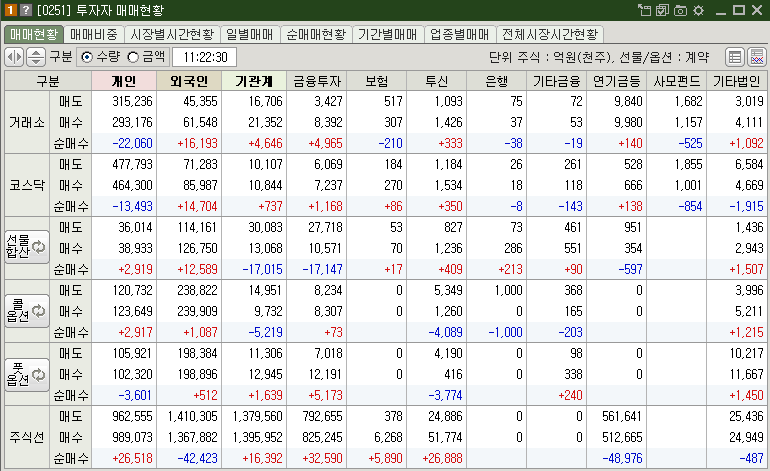Click the 기타법인 column header
Image resolution: width=770 pixels, height=471 pixels.
tap(737, 81)
